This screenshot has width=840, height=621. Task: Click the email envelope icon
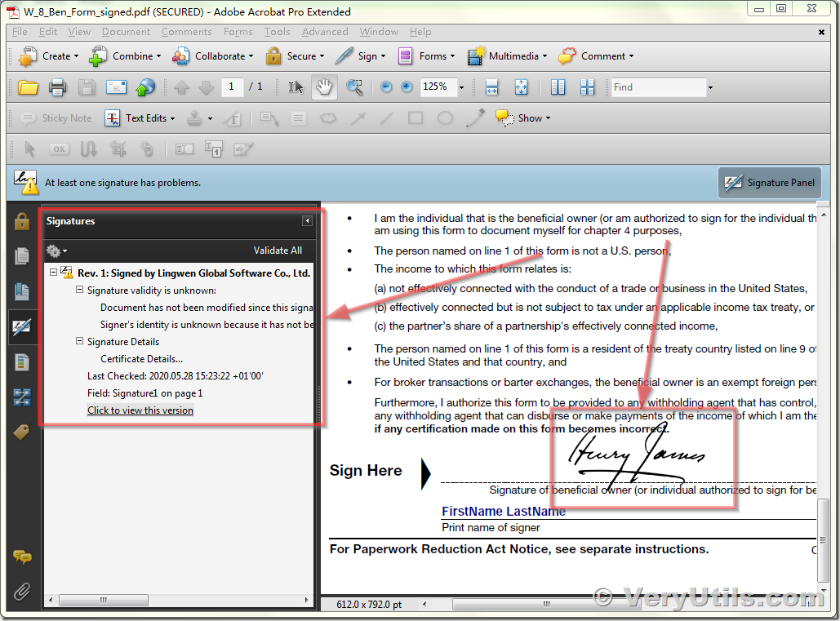[116, 86]
